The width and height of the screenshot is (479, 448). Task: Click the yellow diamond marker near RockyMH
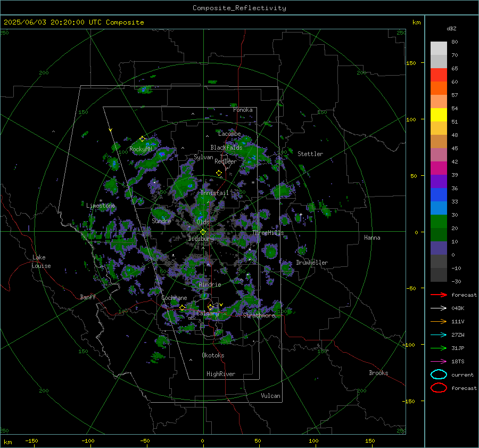point(142,139)
